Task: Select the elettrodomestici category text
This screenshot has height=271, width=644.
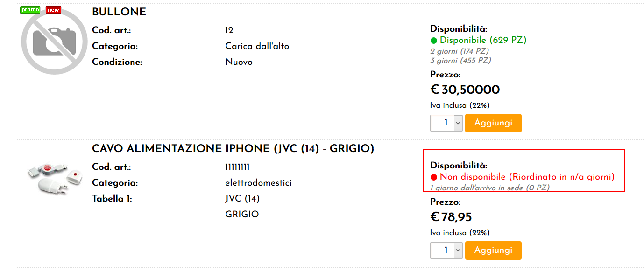Action: 258,183
